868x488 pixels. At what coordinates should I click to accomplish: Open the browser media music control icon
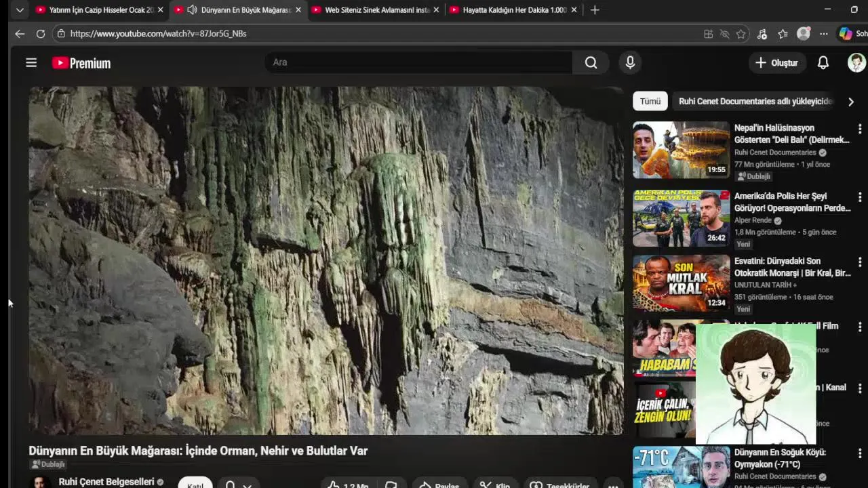(x=762, y=34)
